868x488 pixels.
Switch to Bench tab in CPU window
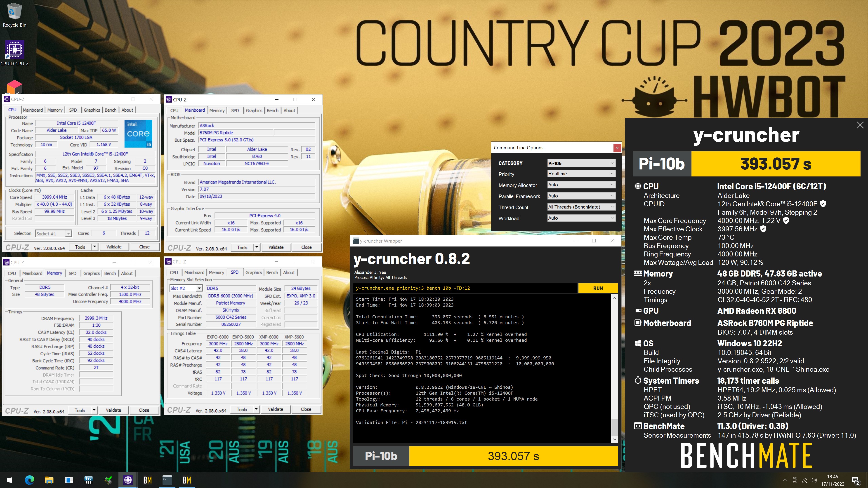click(110, 110)
